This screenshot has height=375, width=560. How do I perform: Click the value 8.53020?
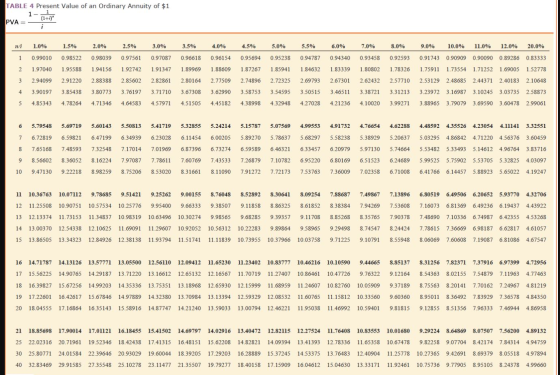[x=161, y=172]
